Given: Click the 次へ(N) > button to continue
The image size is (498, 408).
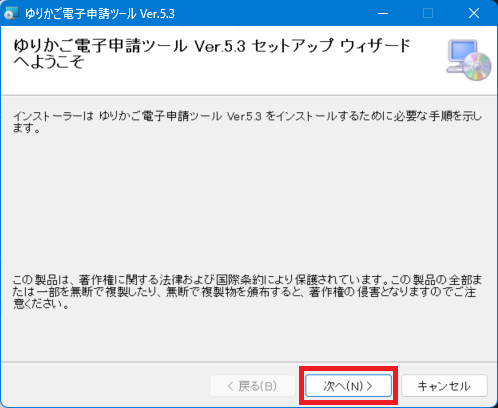Looking at the screenshot, I should (348, 386).
